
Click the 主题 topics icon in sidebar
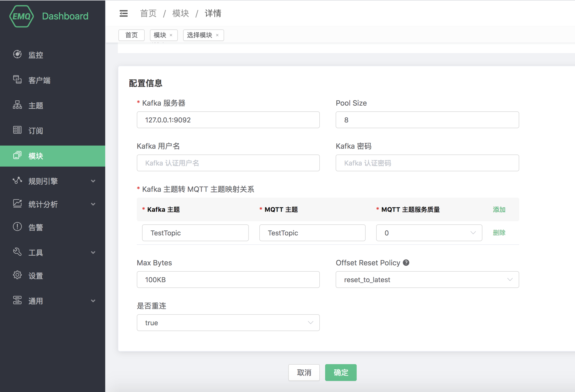click(x=17, y=105)
